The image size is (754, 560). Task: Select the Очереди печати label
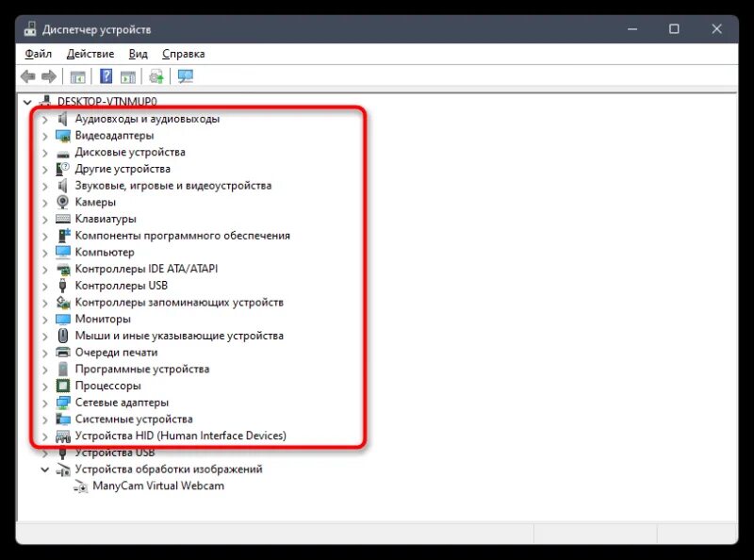tap(116, 353)
